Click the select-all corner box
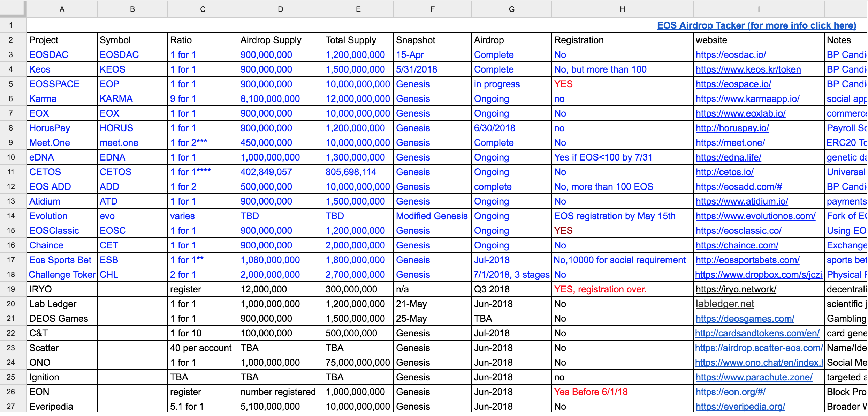868x416 pixels. (13, 9)
